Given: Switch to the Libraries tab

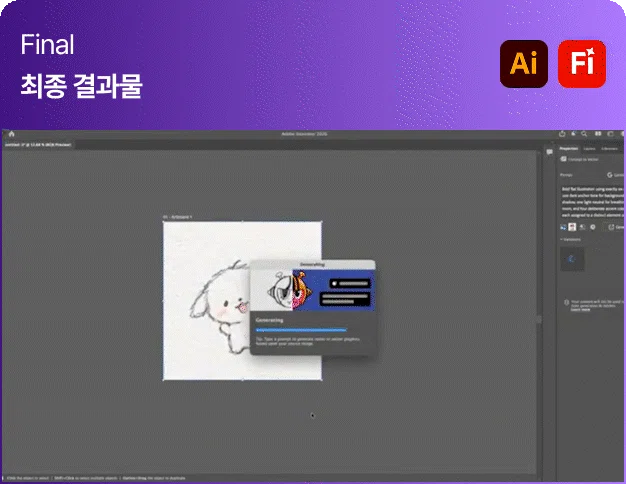Looking at the screenshot, I should click(610, 149).
